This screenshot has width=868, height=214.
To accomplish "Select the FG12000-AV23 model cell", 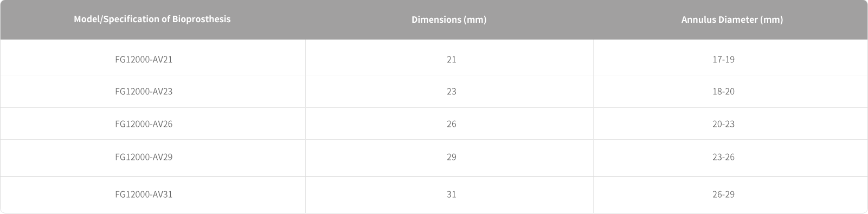I will point(144,92).
